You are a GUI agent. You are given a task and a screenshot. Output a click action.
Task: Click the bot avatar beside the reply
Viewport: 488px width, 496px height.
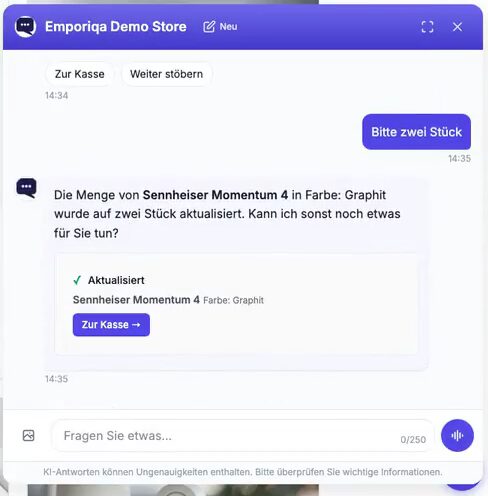(26, 188)
